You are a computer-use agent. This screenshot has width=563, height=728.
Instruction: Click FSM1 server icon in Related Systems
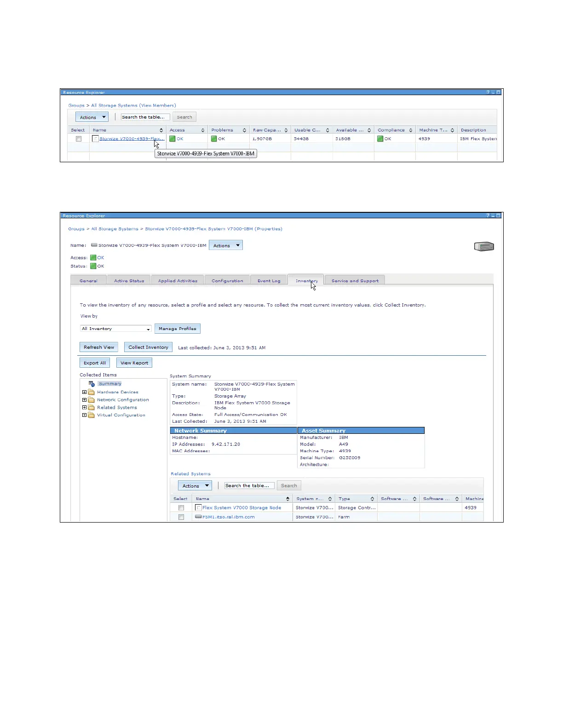click(x=198, y=517)
